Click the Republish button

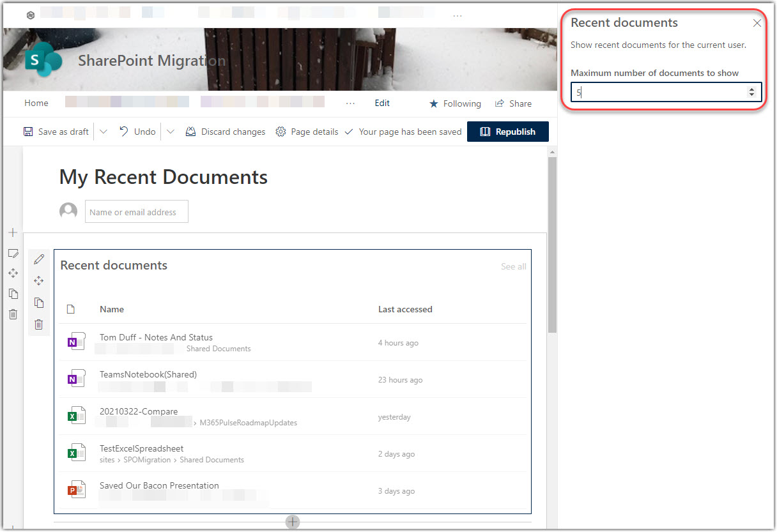click(x=508, y=132)
